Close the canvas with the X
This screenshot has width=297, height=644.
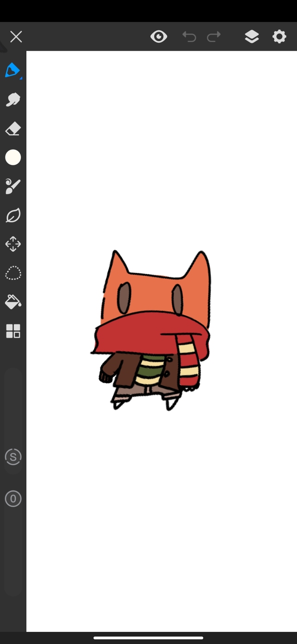tap(16, 37)
